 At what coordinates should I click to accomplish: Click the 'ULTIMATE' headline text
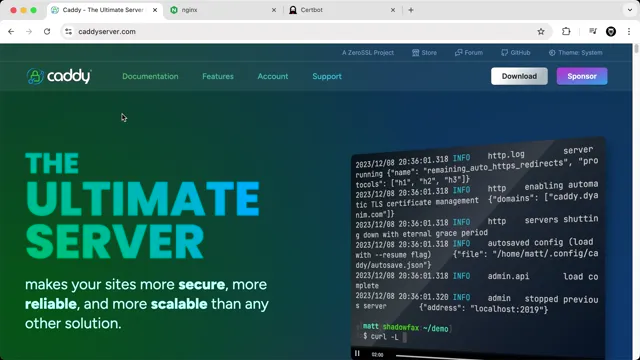[x=142, y=199]
